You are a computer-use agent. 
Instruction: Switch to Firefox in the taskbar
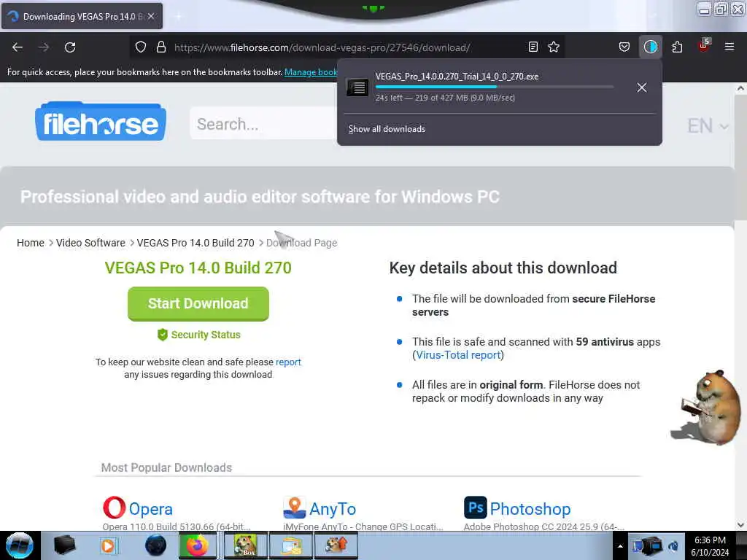pyautogui.click(x=197, y=545)
